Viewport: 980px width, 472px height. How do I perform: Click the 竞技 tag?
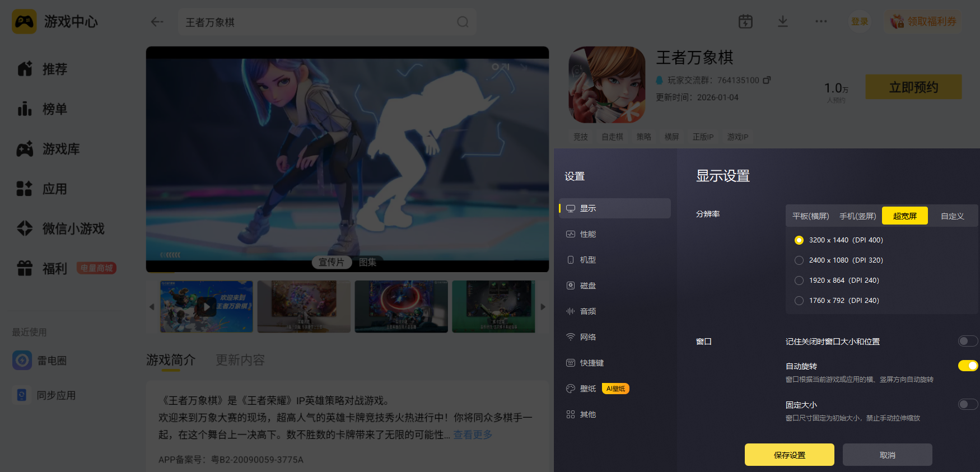(581, 137)
